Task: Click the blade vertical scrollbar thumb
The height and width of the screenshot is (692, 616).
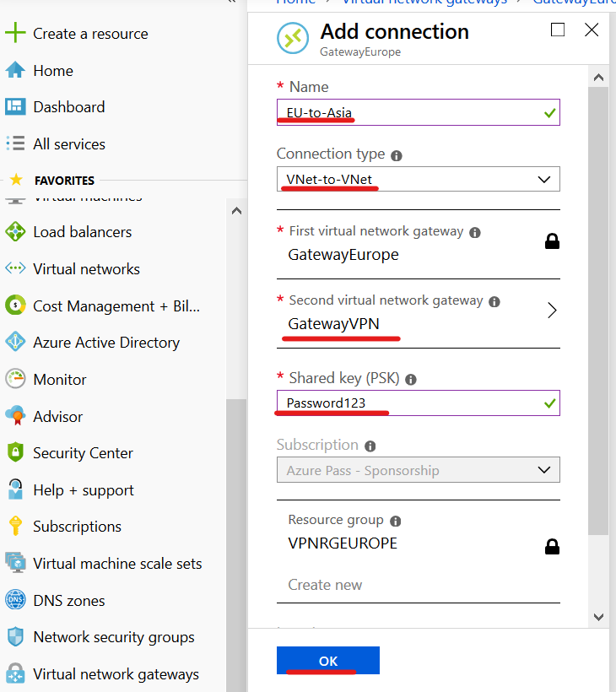Action: coord(598,311)
